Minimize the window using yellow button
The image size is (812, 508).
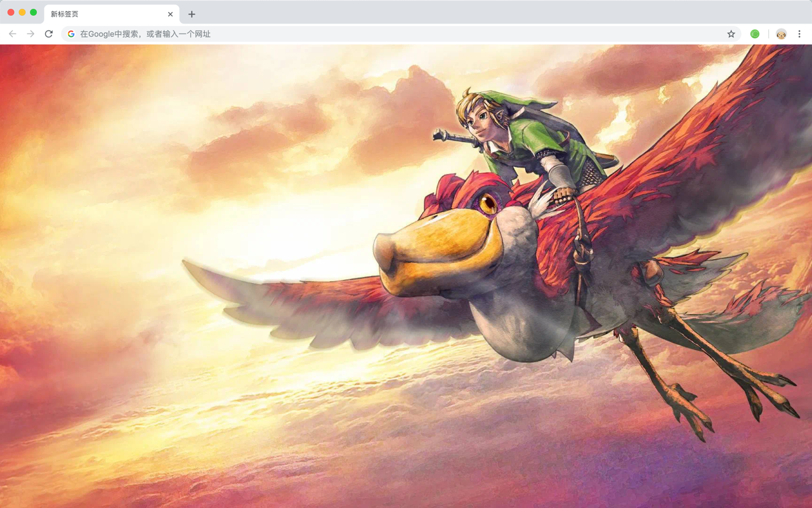tap(22, 12)
